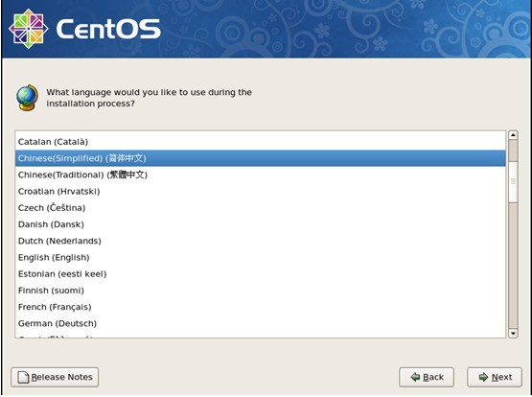The width and height of the screenshot is (532, 397).
Task: Click the scrollbar down arrow
Action: tap(513, 334)
